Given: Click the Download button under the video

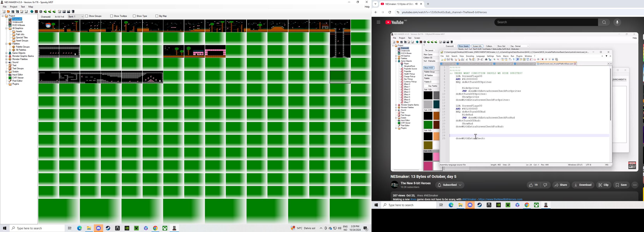Looking at the screenshot, I should pos(583,185).
